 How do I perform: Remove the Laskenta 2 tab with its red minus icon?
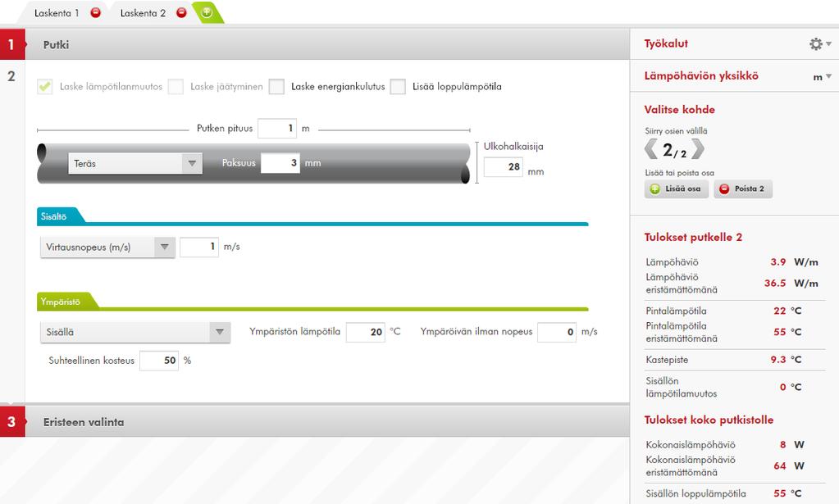[x=181, y=13]
